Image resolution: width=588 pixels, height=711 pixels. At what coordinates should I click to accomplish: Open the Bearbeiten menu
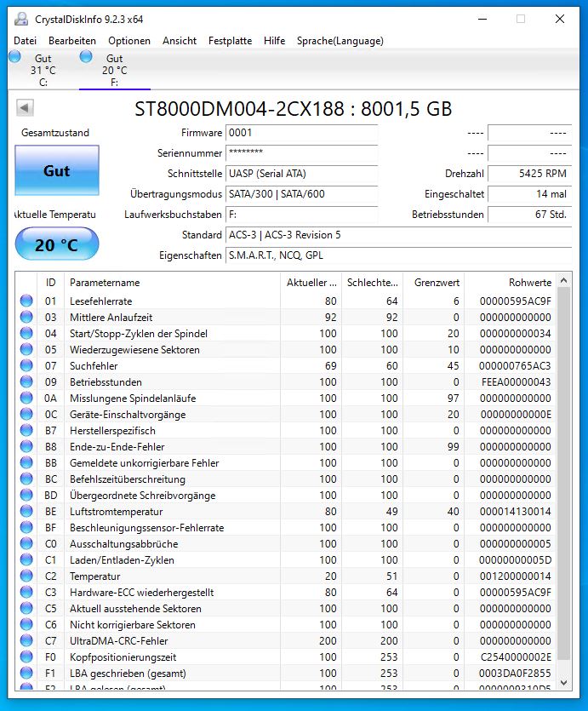72,41
